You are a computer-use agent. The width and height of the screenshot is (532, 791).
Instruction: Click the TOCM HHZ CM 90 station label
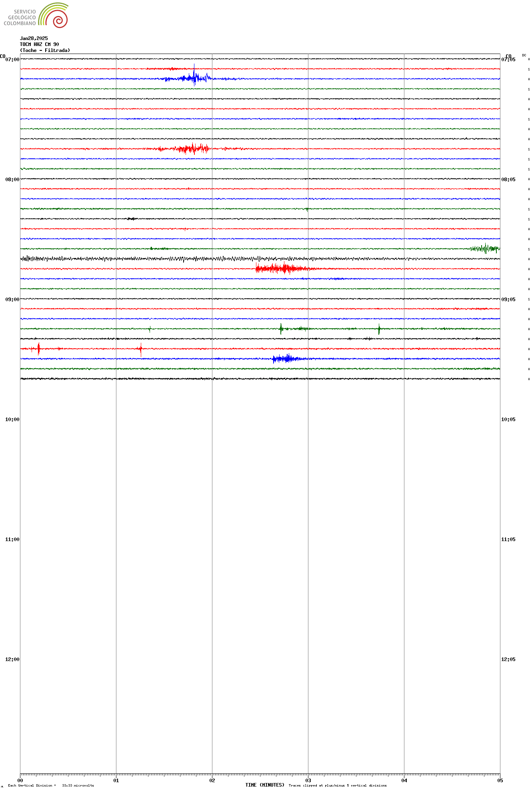(x=39, y=44)
